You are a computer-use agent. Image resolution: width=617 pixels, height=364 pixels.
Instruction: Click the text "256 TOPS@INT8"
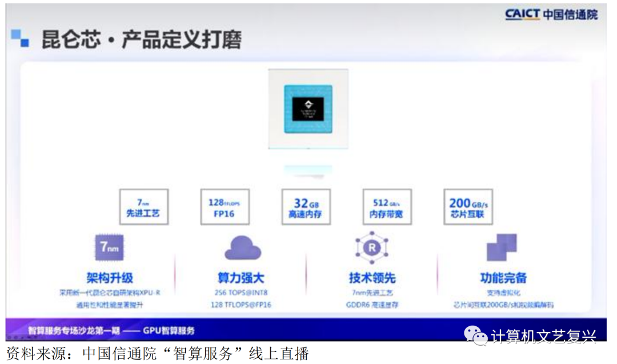click(241, 293)
